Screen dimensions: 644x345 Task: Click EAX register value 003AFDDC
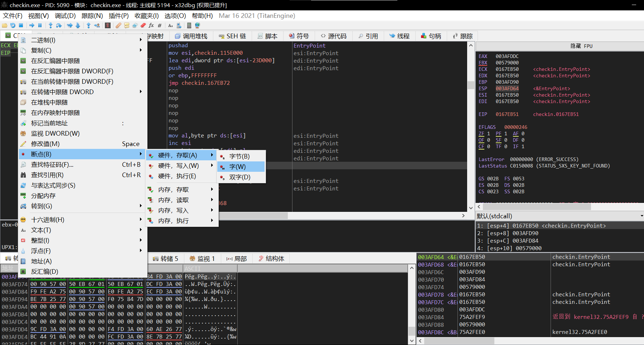507,56
